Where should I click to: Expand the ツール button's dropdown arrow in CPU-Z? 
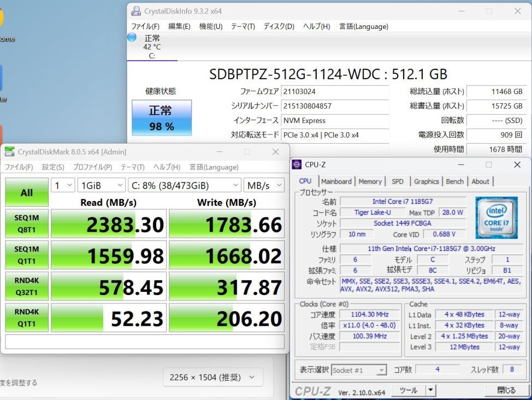pos(430,390)
